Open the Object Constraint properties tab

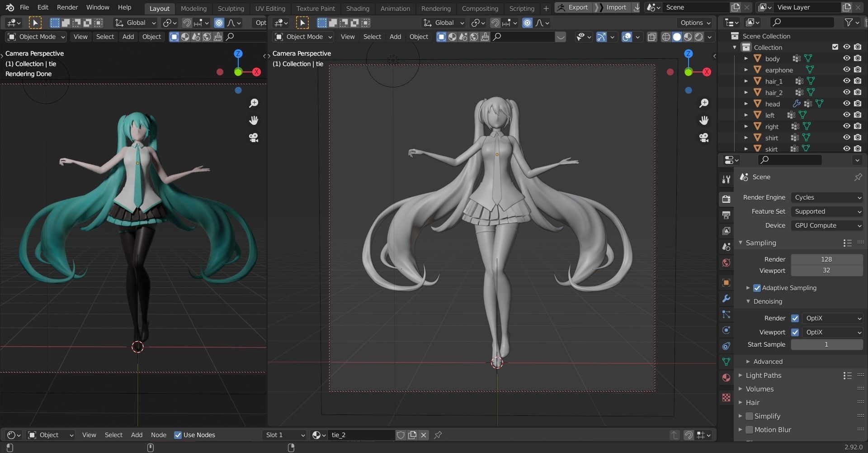(726, 346)
